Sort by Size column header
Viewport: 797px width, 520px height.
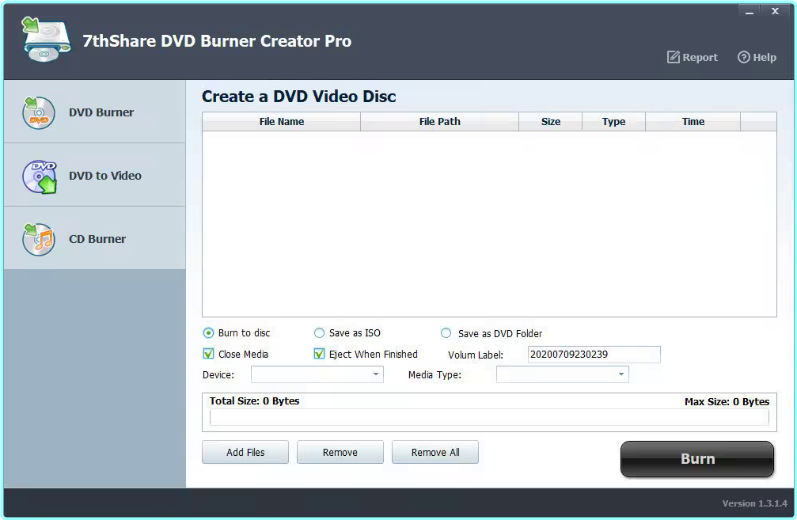pyautogui.click(x=550, y=121)
